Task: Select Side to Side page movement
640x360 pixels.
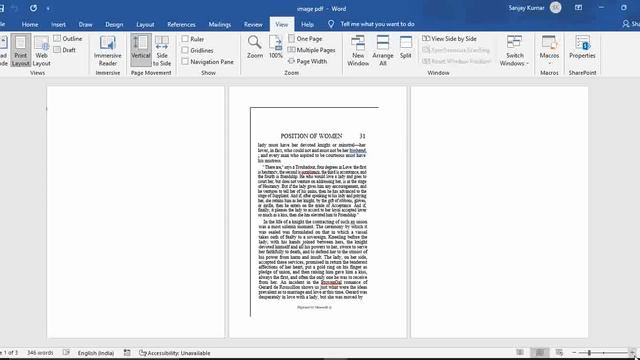Action: 162,51
